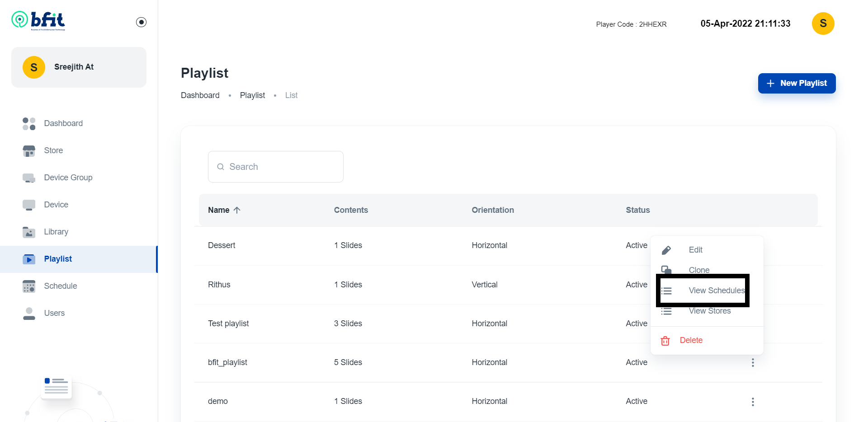868x422 pixels.
Task: Click the Dashboard sidebar icon
Action: pos(29,123)
